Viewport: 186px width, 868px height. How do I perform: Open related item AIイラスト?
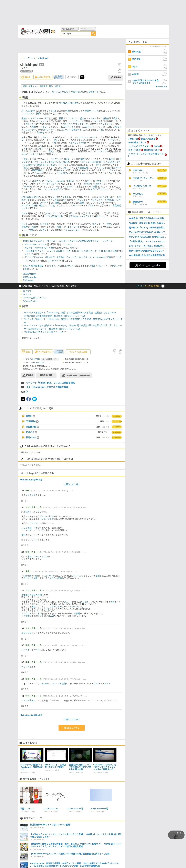coord(28,291)
